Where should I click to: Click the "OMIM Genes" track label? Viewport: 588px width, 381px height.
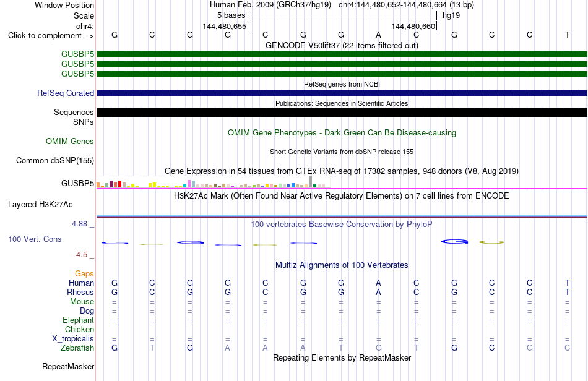click(70, 141)
